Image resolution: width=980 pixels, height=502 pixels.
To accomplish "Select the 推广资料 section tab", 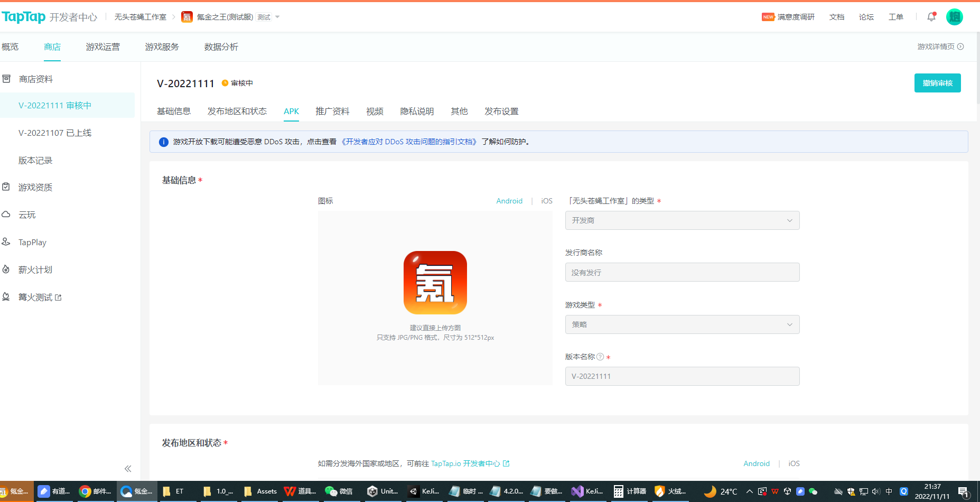I will click(333, 111).
